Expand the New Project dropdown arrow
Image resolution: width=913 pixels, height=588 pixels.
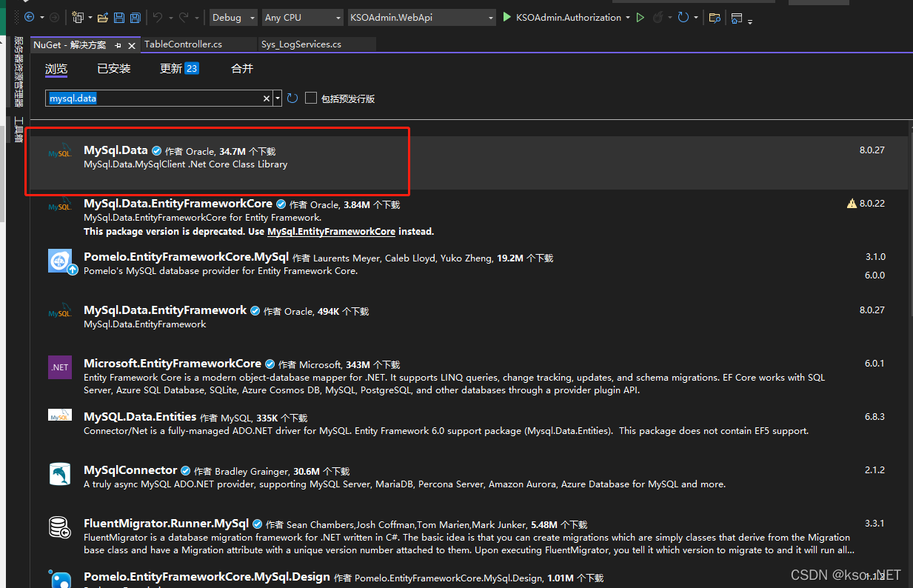coord(90,18)
